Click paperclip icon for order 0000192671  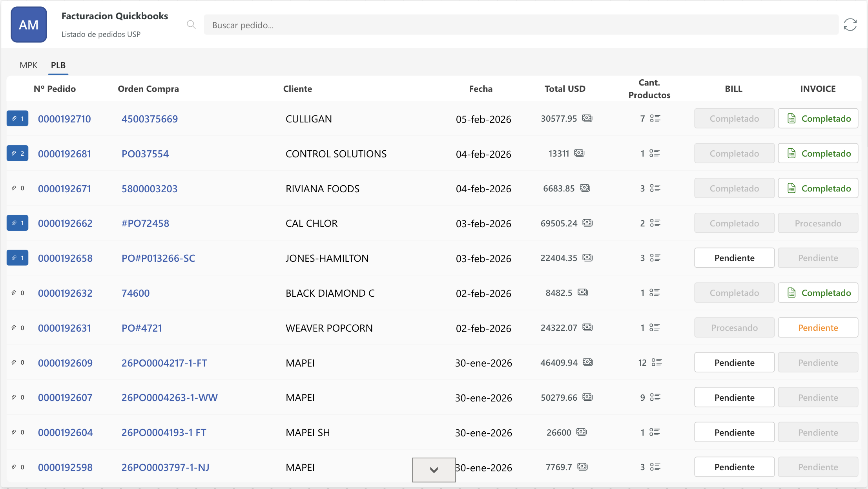coord(14,188)
